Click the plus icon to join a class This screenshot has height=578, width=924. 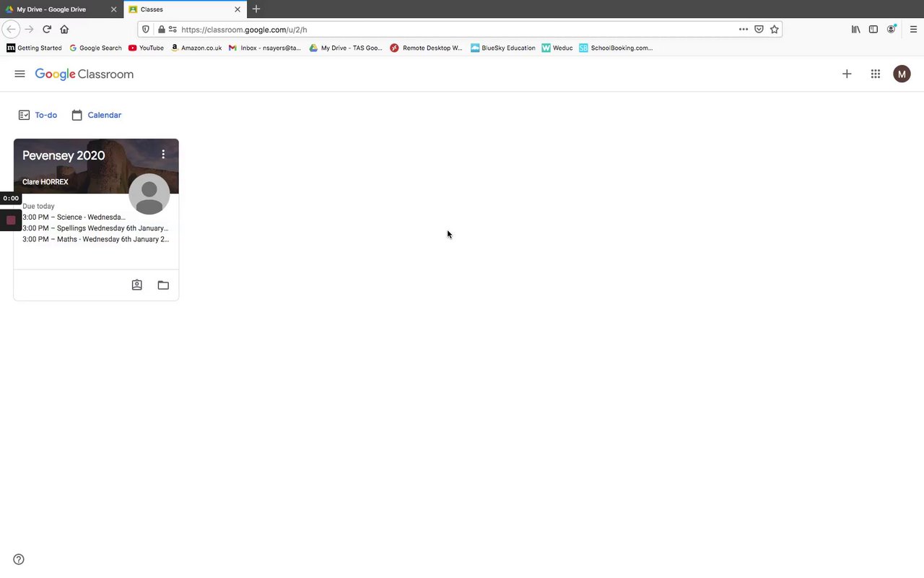click(847, 74)
